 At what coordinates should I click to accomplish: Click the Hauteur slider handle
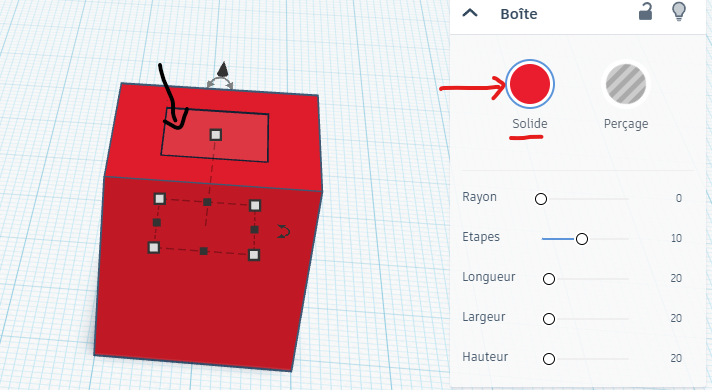click(549, 359)
